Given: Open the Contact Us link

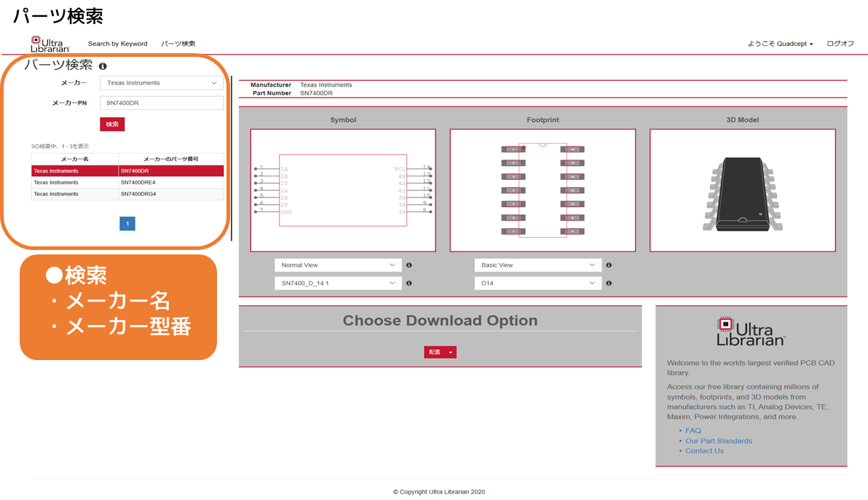Looking at the screenshot, I should pos(704,450).
